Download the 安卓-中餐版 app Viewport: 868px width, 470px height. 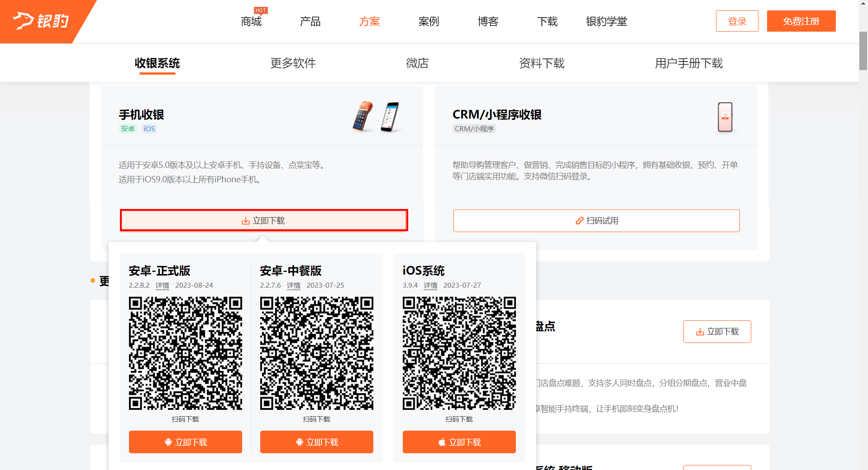pos(317,442)
